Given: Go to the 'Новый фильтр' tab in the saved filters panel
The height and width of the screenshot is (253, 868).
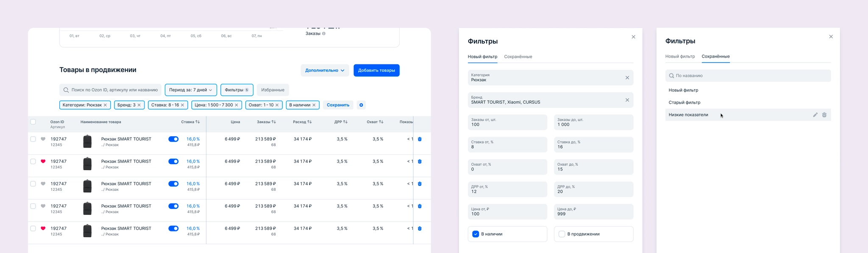Looking at the screenshot, I should click(x=680, y=56).
